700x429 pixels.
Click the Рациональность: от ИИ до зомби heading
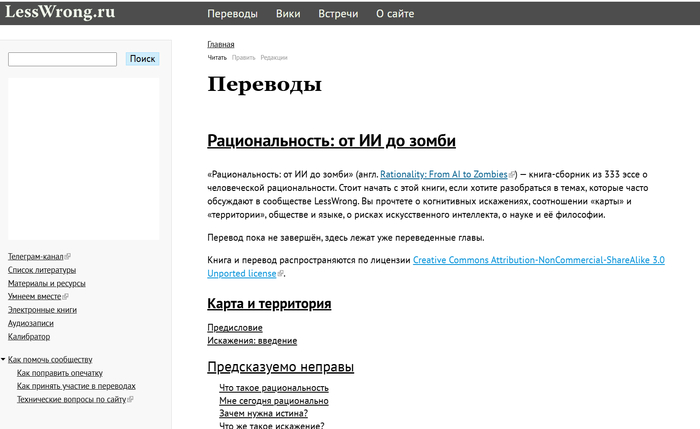click(331, 140)
